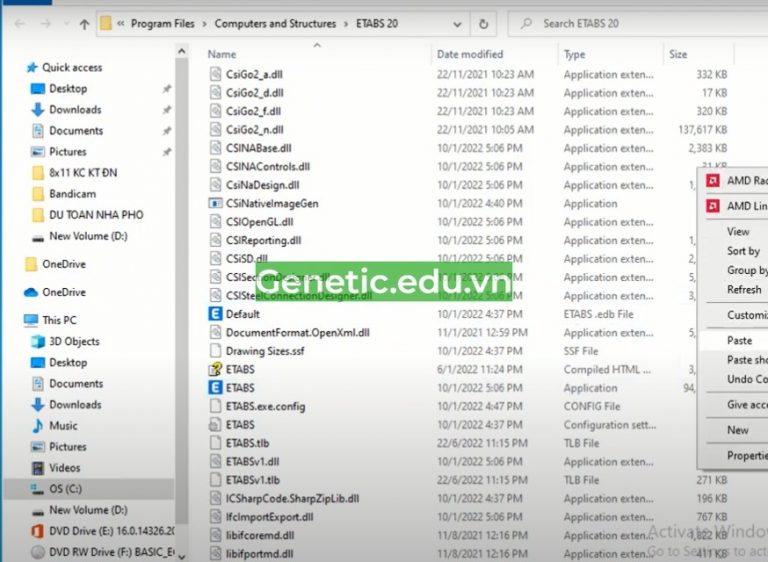Open New submenu in context menu
The width and height of the screenshot is (768, 562).
pyautogui.click(x=737, y=430)
